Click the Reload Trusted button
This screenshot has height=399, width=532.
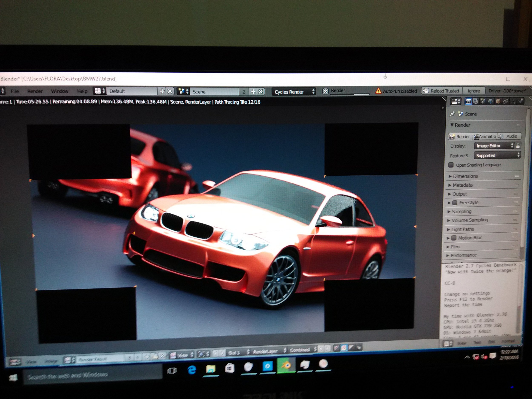(442, 91)
